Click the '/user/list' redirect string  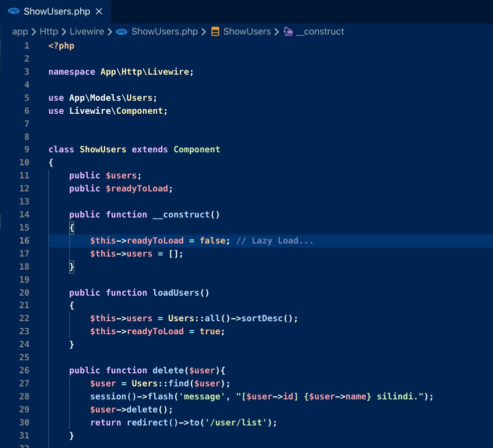(236, 423)
